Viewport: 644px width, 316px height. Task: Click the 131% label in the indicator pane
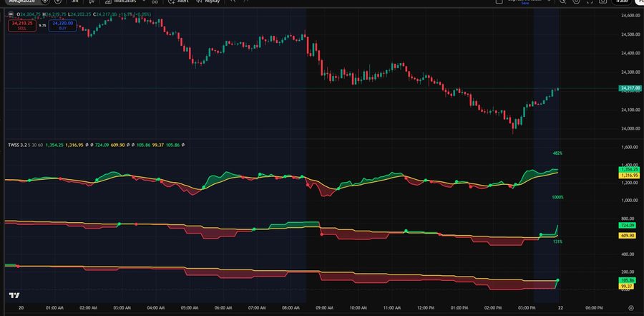click(x=557, y=241)
